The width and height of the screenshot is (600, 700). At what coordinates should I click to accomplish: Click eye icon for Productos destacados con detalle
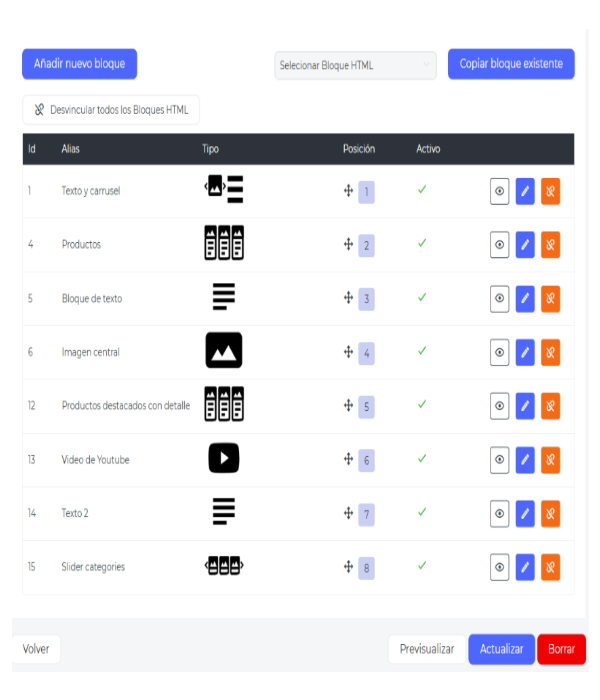click(500, 406)
